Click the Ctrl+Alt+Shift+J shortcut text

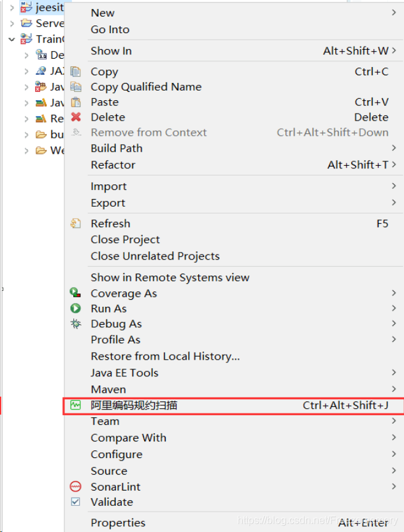click(345, 405)
